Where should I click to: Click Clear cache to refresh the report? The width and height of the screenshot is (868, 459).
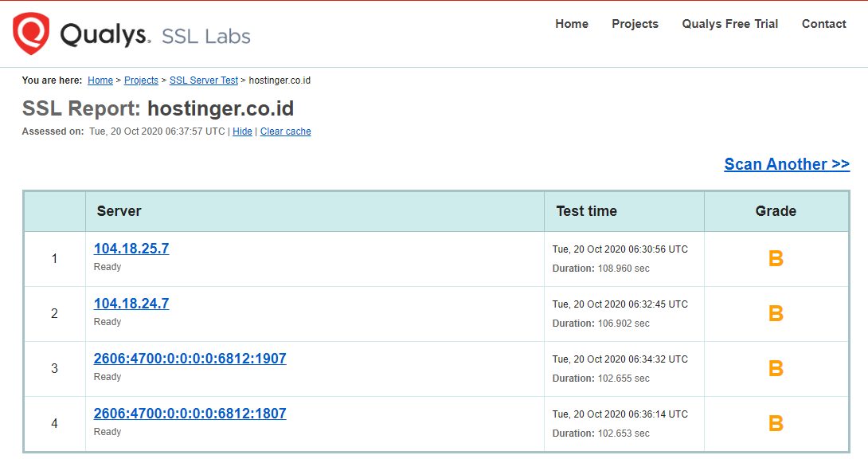click(285, 131)
